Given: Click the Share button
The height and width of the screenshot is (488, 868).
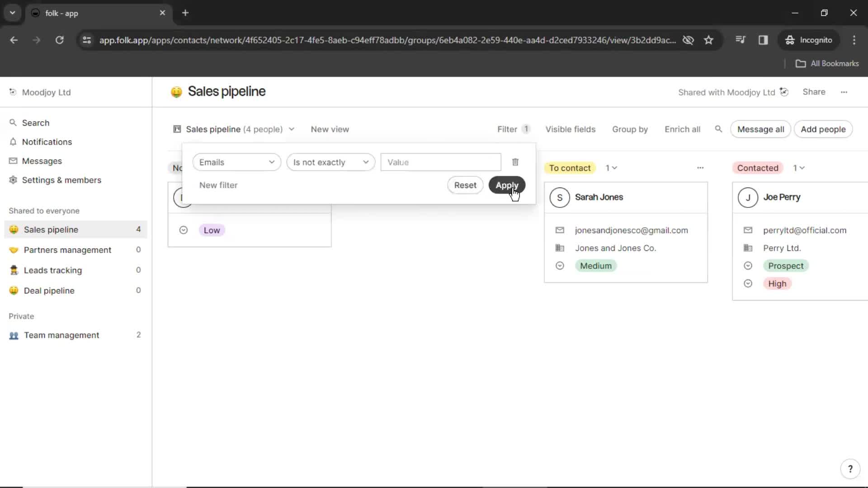Looking at the screenshot, I should [814, 92].
